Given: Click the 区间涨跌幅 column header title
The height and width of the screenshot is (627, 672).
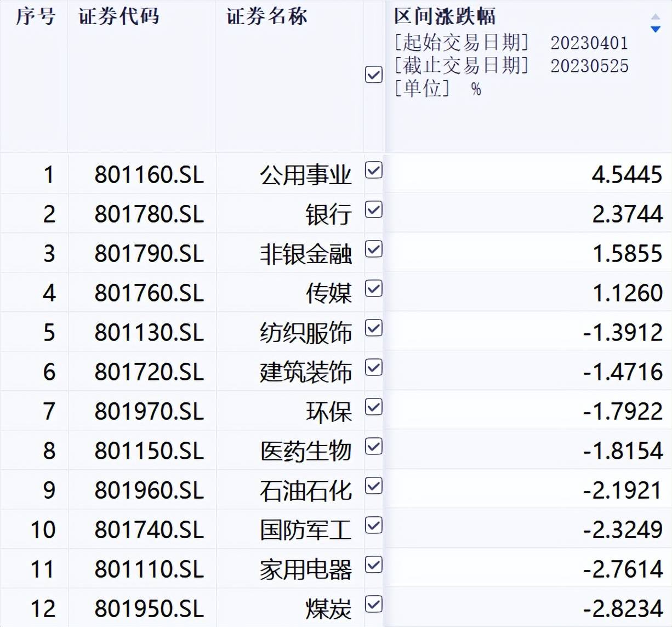Looking at the screenshot, I should point(445,16).
